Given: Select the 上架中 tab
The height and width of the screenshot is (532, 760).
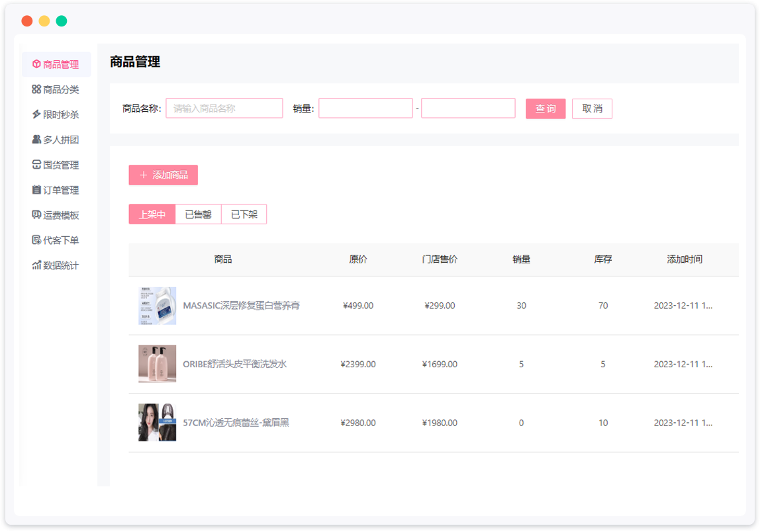Looking at the screenshot, I should pos(152,214).
